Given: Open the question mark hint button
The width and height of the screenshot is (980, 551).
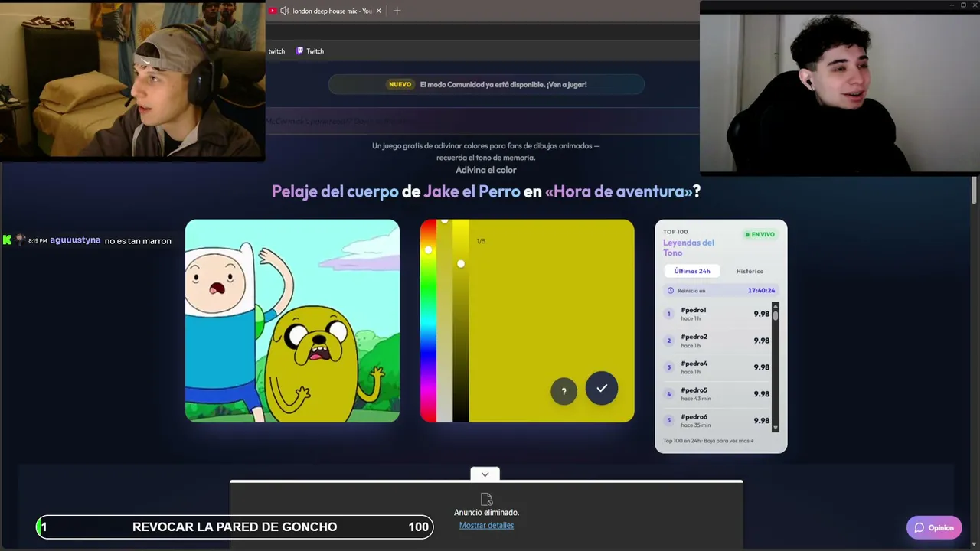Looking at the screenshot, I should [x=563, y=391].
